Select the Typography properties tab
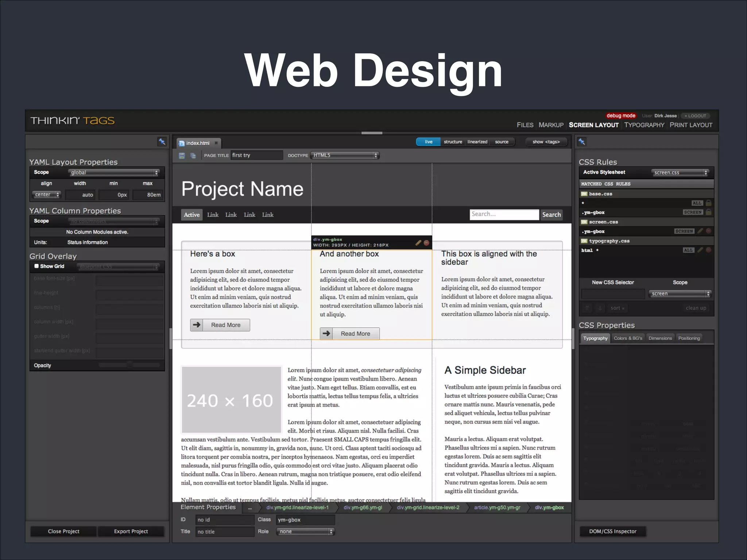 tap(595, 338)
